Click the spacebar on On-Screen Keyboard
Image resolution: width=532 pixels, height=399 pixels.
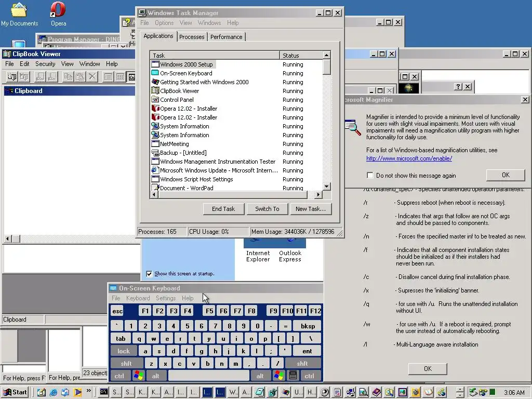(209, 376)
